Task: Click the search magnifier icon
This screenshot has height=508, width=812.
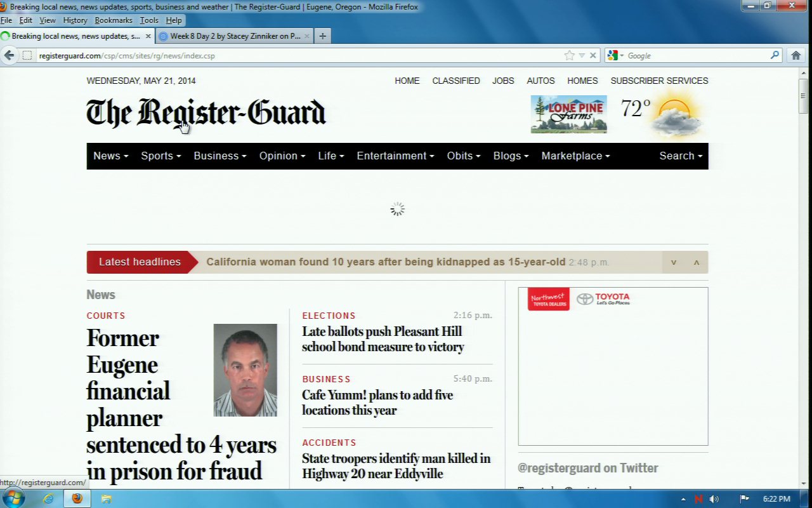Action: (775, 55)
